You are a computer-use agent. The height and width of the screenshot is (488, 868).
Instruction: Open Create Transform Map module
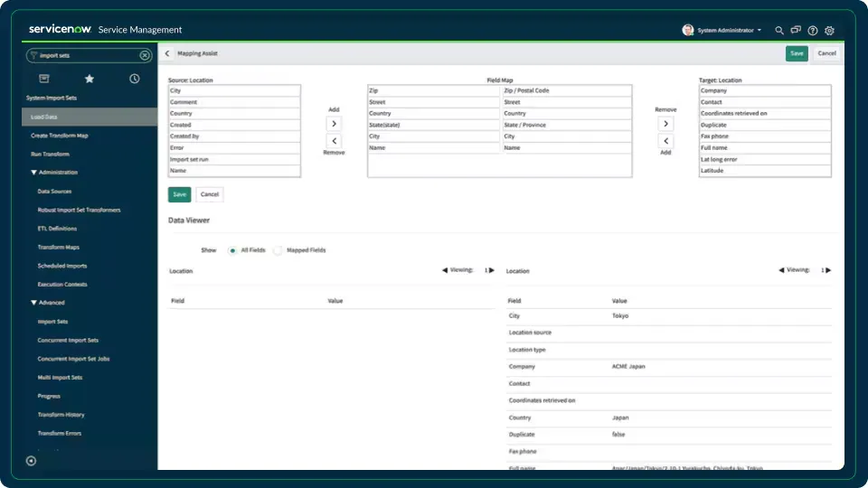[x=60, y=136]
